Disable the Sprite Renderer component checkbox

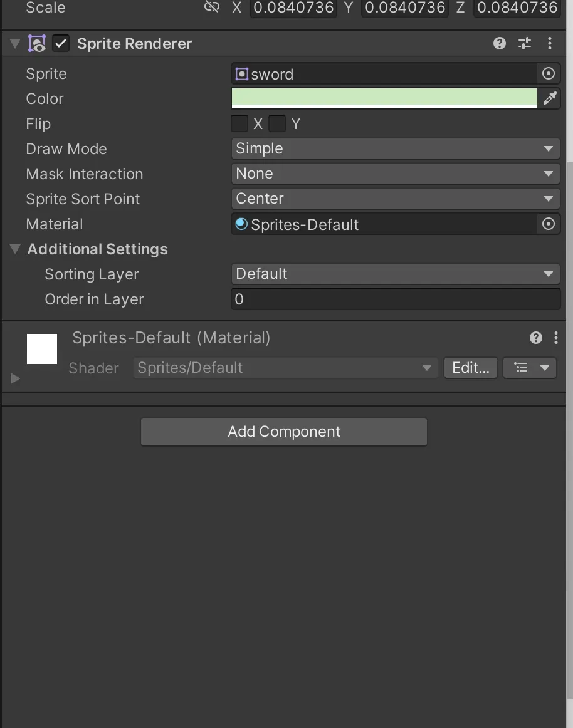61,43
